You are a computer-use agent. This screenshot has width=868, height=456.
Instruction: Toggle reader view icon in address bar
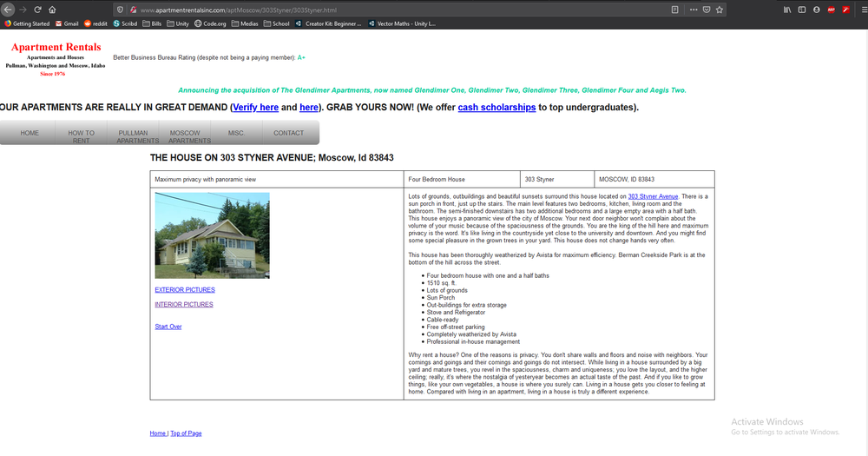pyautogui.click(x=675, y=9)
